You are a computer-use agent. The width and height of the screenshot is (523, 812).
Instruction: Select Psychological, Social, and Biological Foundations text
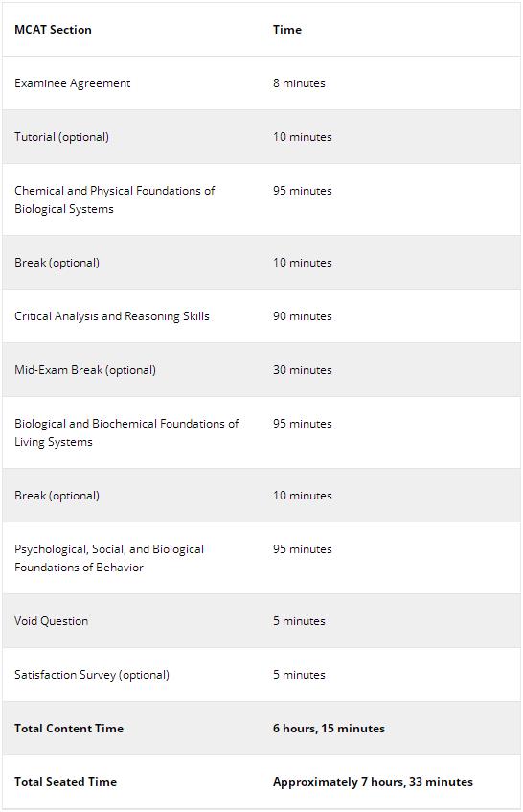[x=109, y=558]
